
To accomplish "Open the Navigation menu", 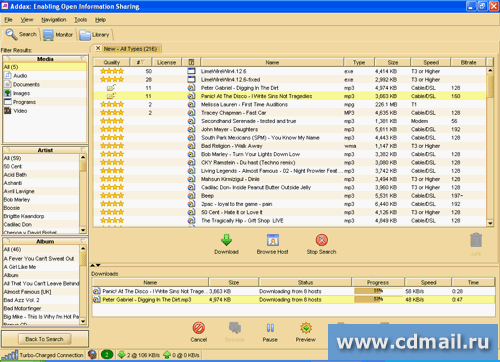I will 54,20.
